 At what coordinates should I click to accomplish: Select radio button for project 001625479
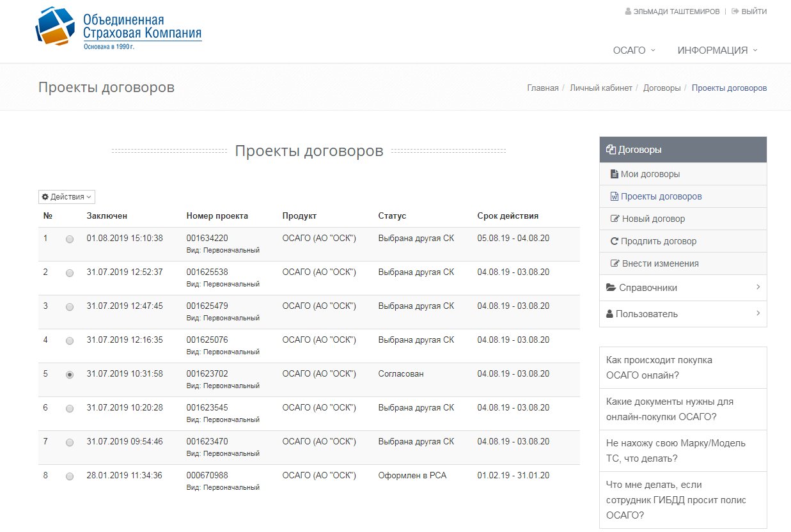[x=70, y=307]
